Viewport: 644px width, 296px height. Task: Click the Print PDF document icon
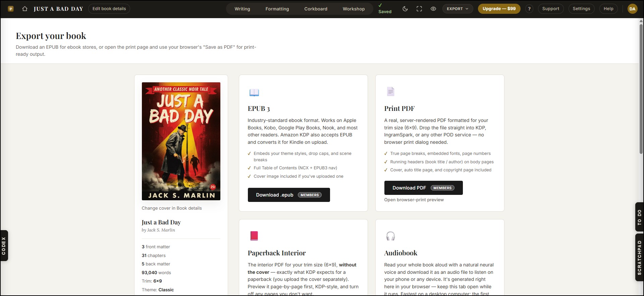click(x=390, y=91)
